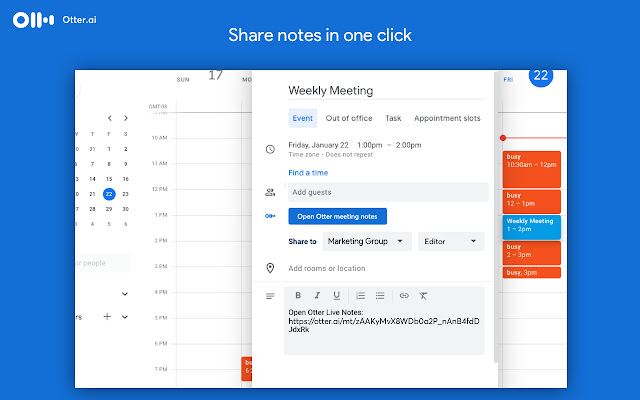Click the clock icon beside event time
640x400 pixels.
coord(270,149)
